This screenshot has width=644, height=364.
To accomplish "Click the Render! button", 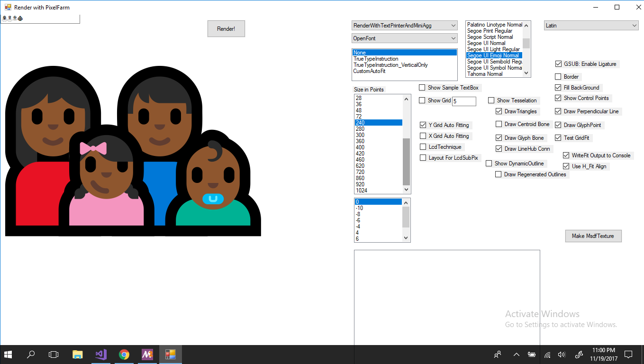I will coord(226,29).
